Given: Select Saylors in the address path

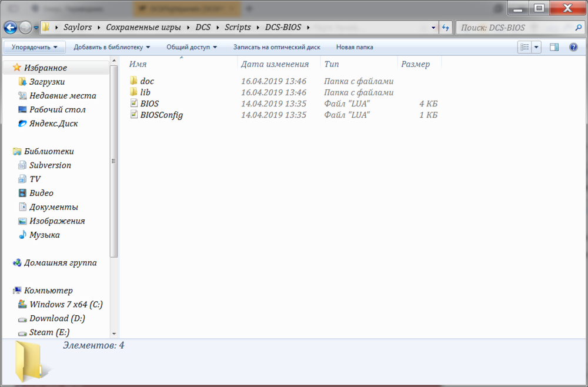Looking at the screenshot, I should [78, 28].
